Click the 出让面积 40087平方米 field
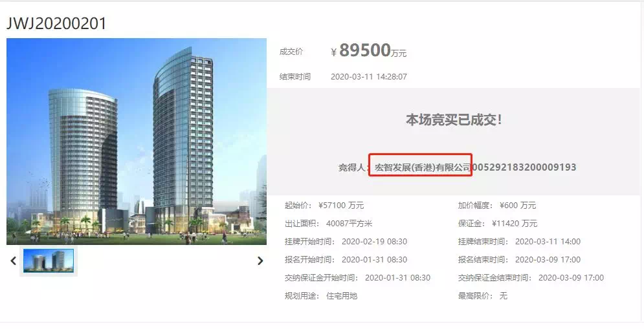The image size is (644, 329). coord(329,224)
